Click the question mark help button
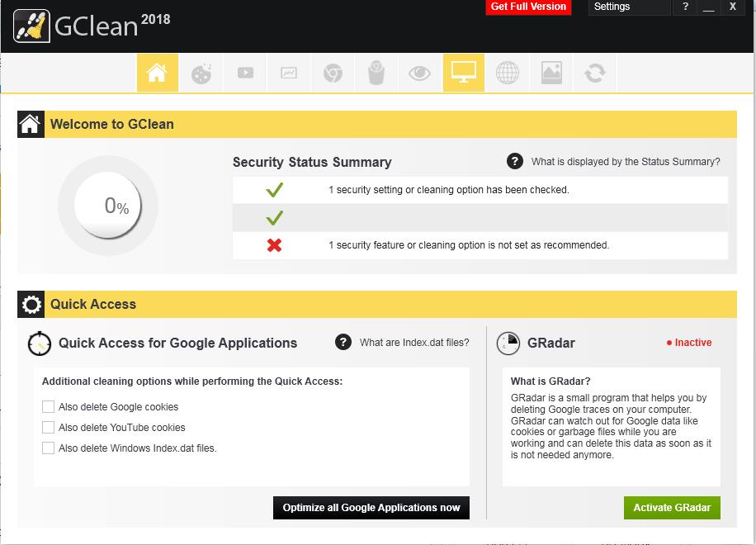This screenshot has height=545, width=756. tap(684, 7)
